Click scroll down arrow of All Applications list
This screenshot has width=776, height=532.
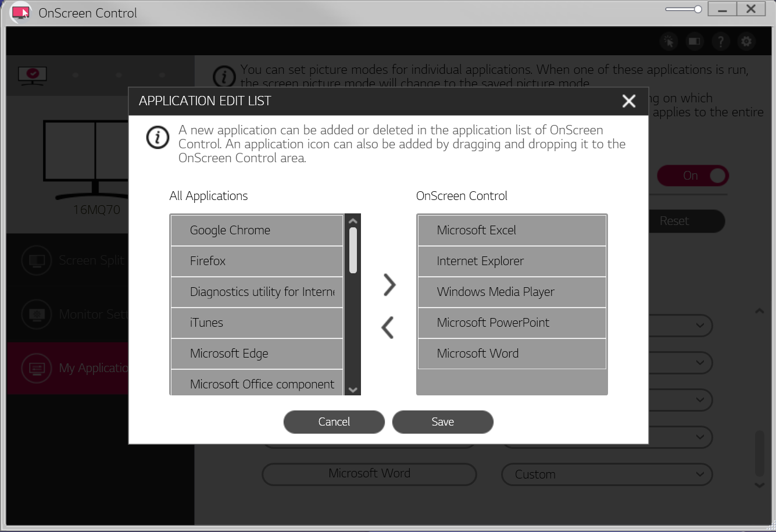pos(353,390)
